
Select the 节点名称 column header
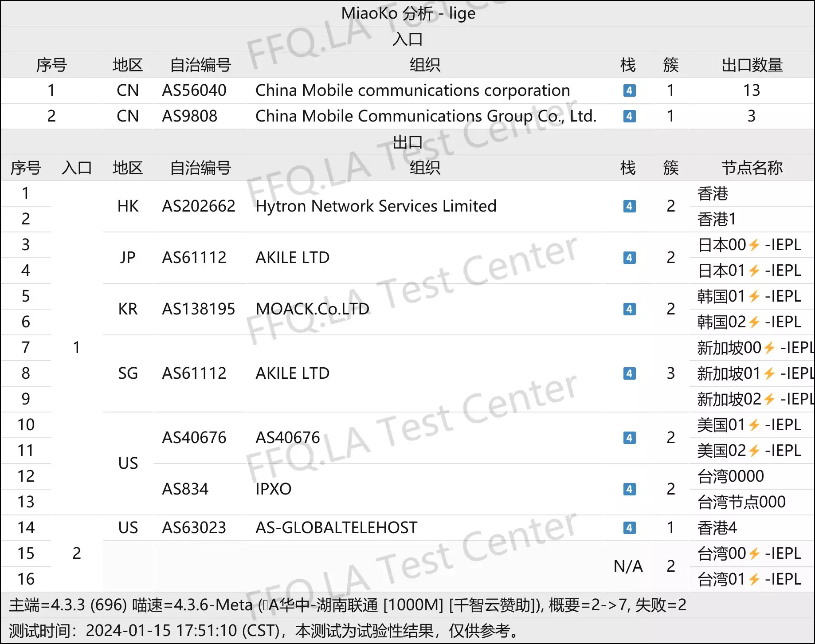752,168
